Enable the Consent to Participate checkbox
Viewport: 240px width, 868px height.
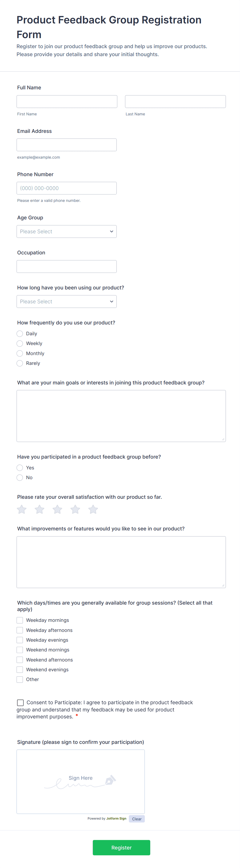click(x=20, y=702)
